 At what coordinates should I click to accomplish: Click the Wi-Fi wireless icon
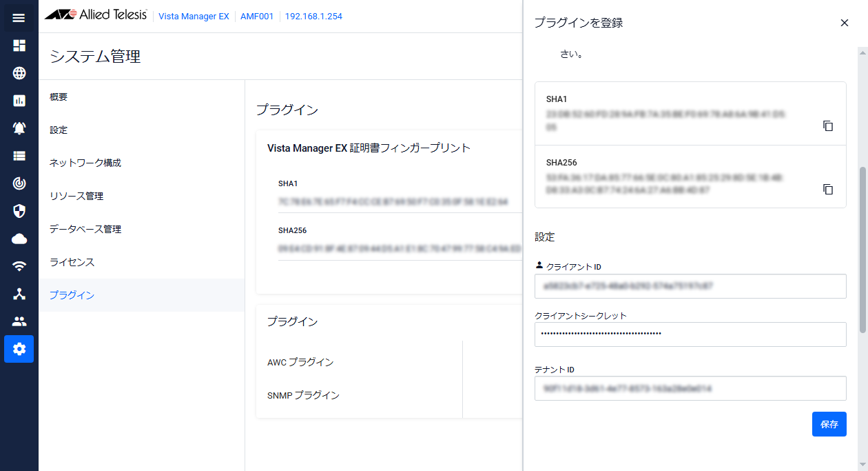click(19, 266)
